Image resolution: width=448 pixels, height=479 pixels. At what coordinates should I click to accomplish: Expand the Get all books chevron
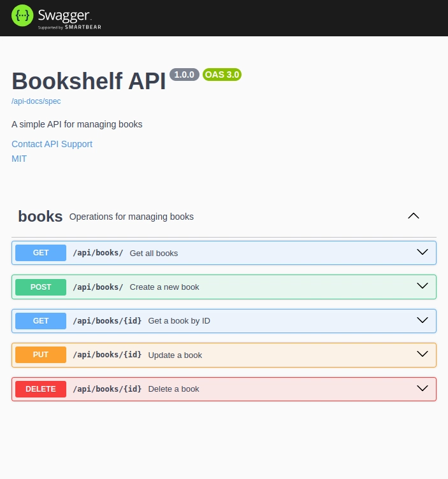[423, 252]
